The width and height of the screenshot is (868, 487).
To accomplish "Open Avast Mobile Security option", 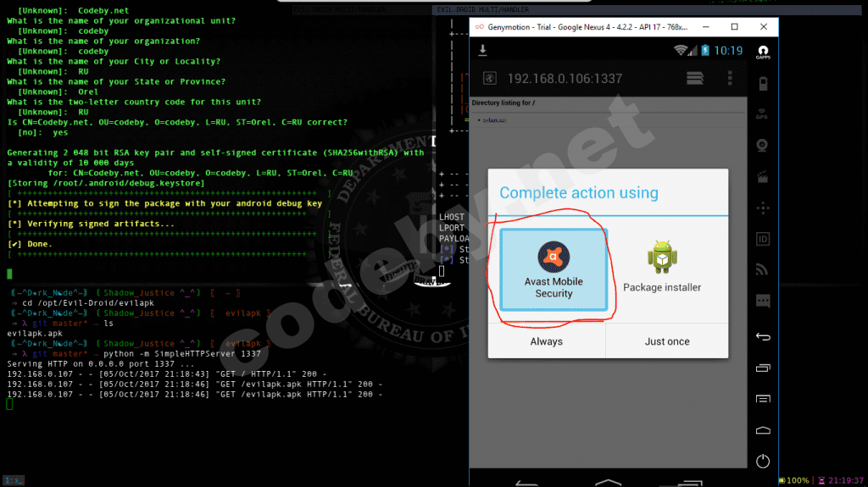I will pos(554,269).
